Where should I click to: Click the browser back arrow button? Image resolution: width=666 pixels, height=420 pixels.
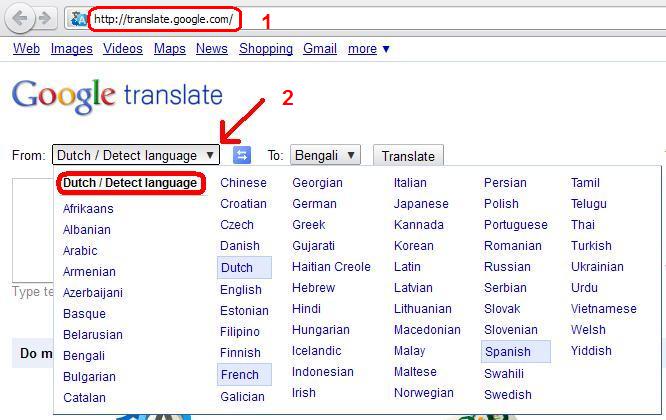(x=19, y=19)
